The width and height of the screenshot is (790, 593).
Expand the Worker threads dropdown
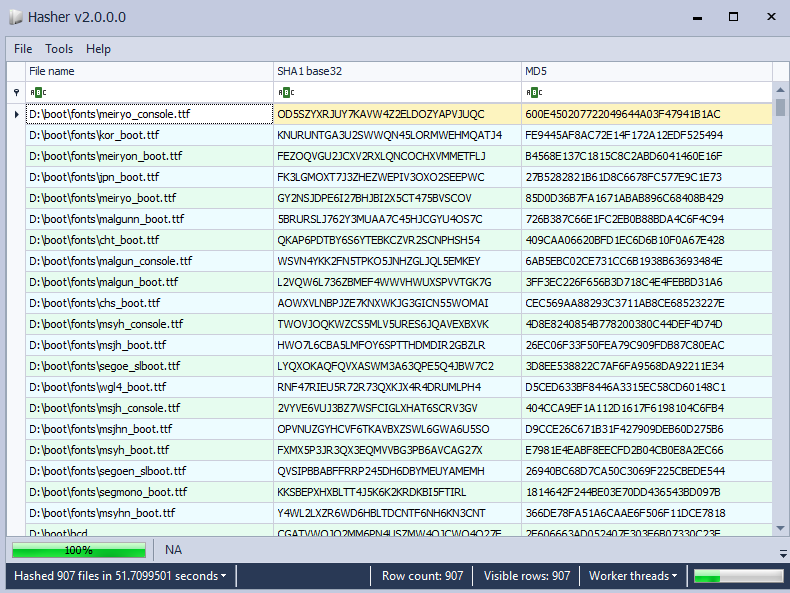click(x=632, y=576)
